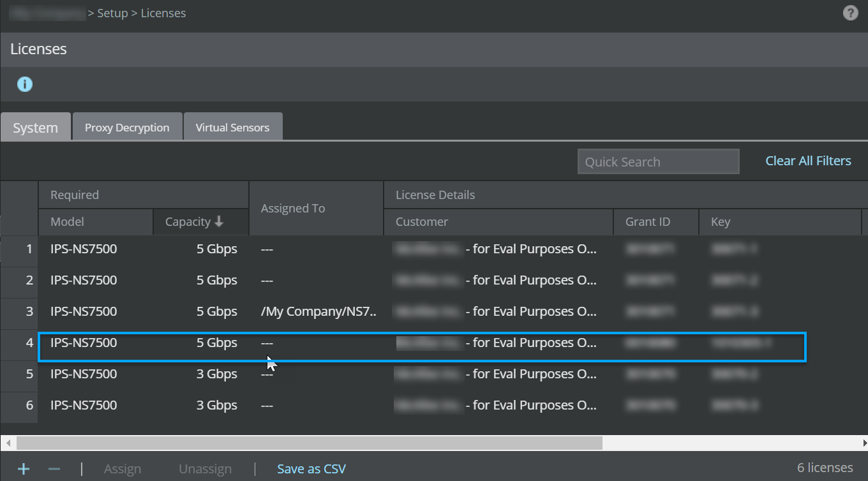Click the Save as CSV link
Image resolution: width=868 pixels, height=481 pixels.
(x=311, y=469)
